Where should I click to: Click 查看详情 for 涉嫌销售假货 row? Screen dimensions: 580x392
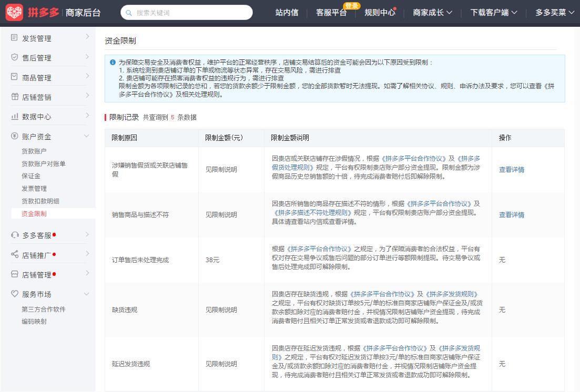[x=511, y=170]
